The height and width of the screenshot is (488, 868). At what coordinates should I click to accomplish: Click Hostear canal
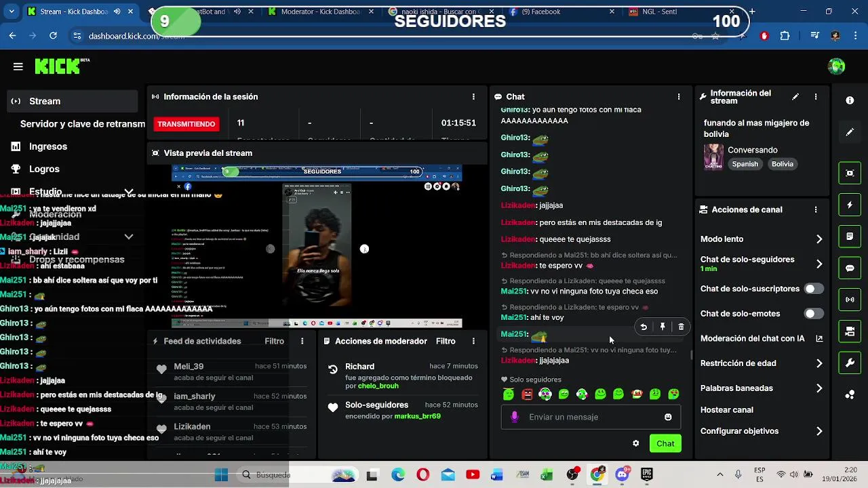tap(726, 410)
